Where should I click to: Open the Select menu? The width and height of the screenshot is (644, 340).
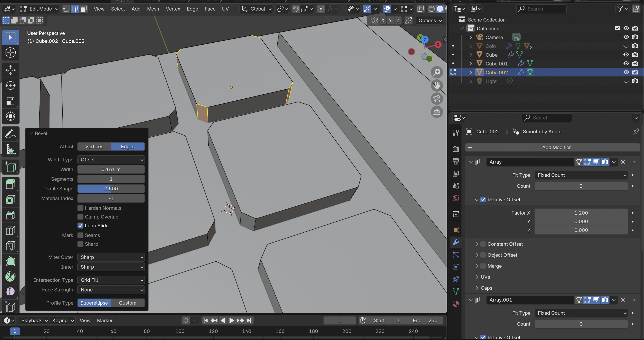[118, 9]
